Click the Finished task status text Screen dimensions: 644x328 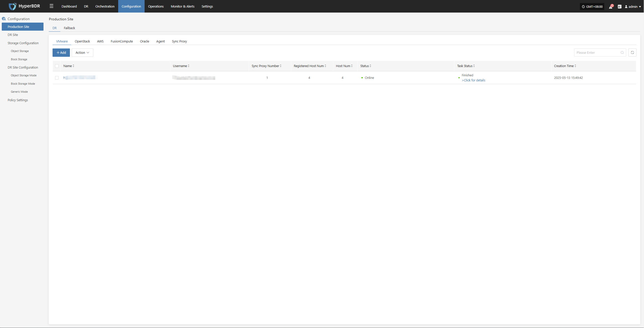click(x=467, y=75)
